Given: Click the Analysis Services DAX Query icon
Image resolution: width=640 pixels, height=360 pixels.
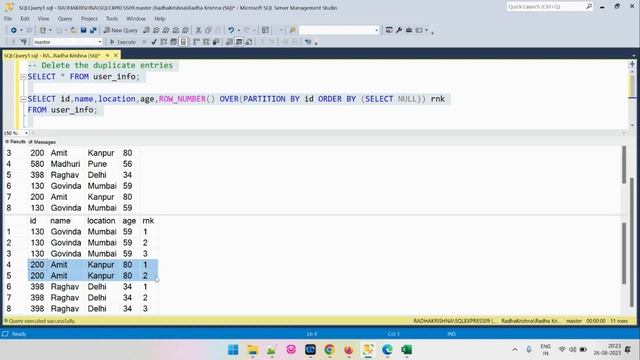Looking at the screenshot, I should coord(186,30).
